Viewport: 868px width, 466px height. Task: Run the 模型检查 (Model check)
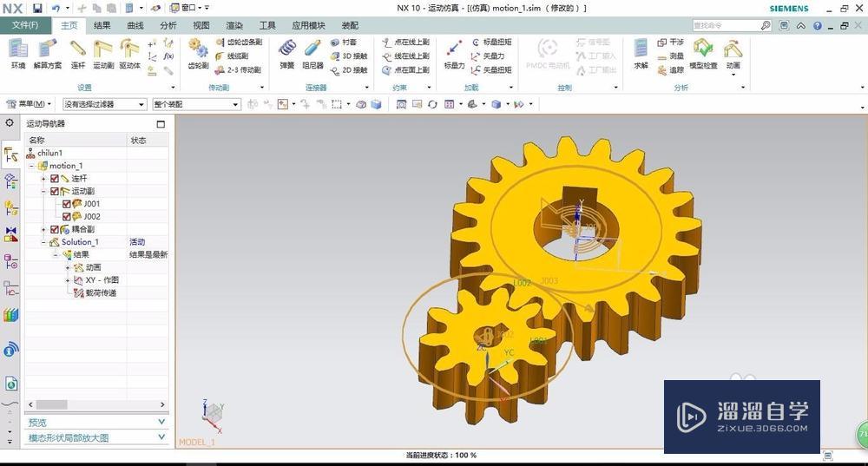(703, 54)
